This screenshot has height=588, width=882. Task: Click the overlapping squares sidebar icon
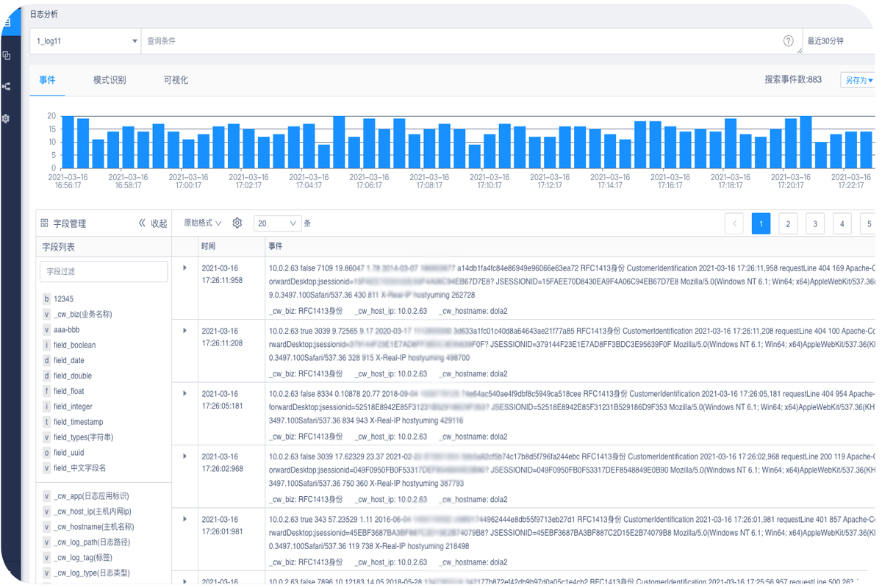[7, 55]
